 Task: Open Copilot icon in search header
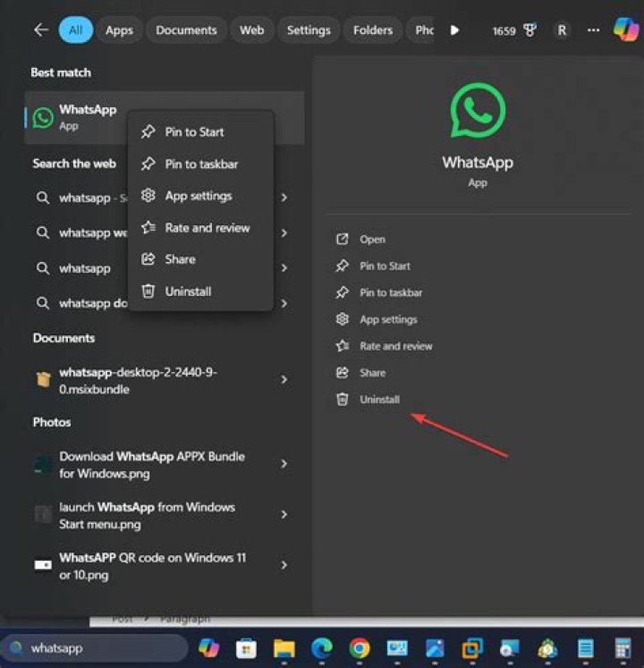tap(626, 30)
